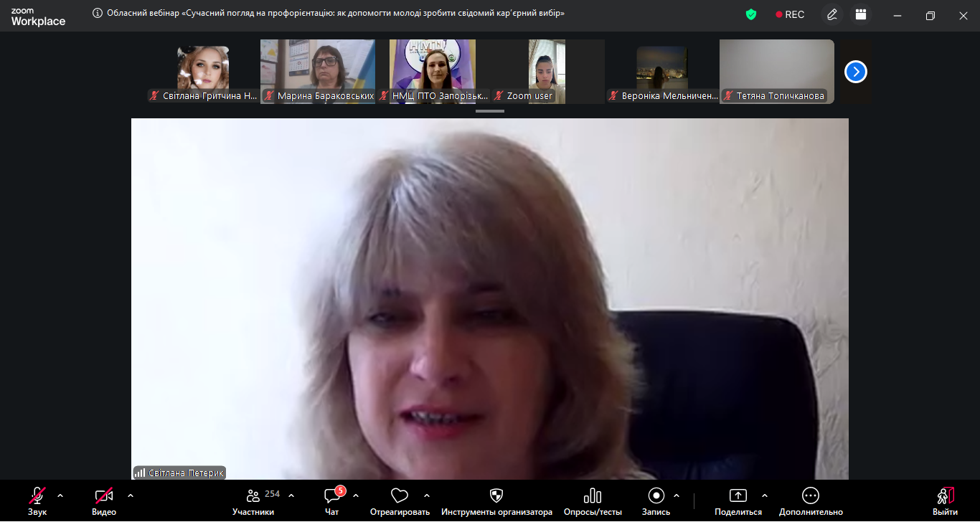Start screen sharing with Поделиться
980x522 pixels.
pos(738,501)
